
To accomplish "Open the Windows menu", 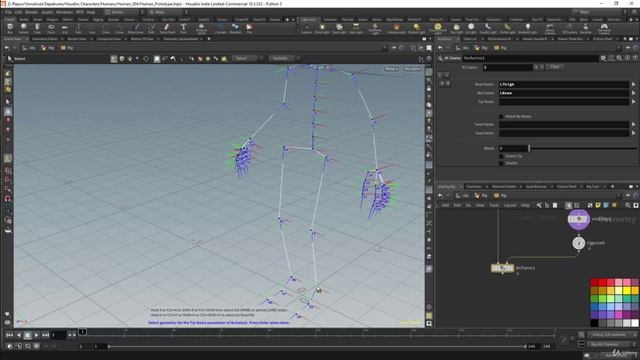I will click(x=64, y=12).
